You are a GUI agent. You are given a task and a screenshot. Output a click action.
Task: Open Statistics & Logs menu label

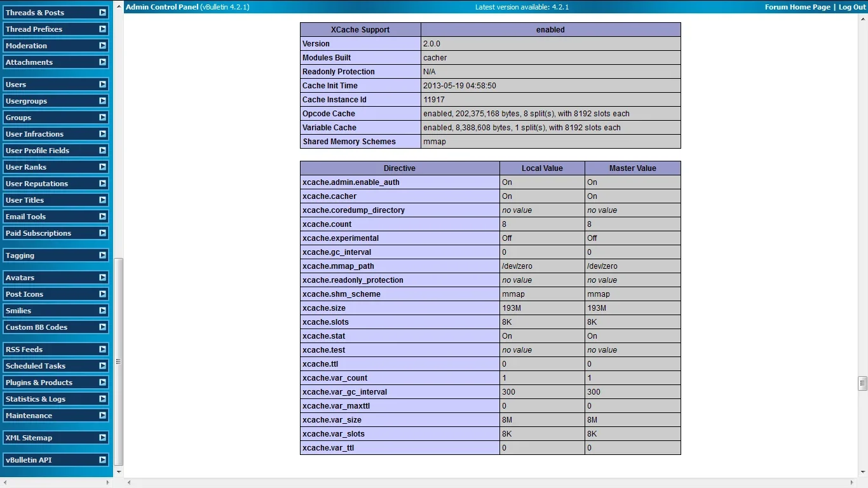[36, 399]
